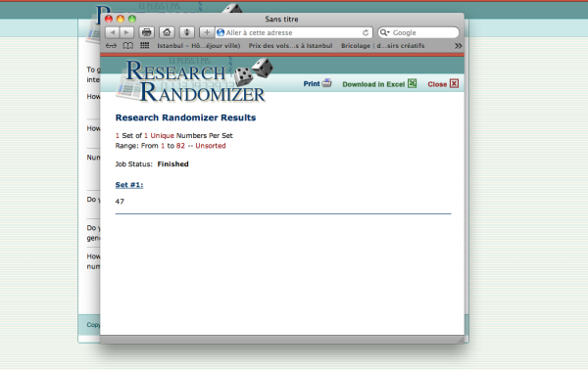This screenshot has height=370, width=588.
Task: Click Download in Excel link
Action: tap(379, 84)
